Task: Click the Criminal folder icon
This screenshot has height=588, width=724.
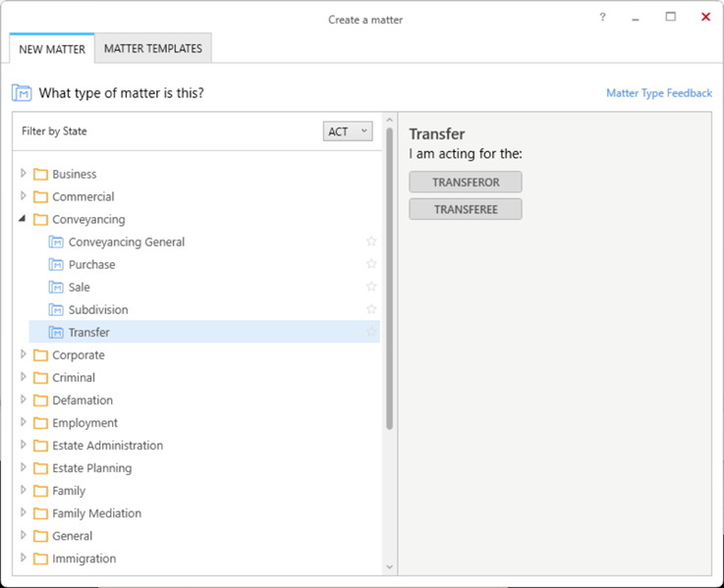Action: tap(40, 378)
